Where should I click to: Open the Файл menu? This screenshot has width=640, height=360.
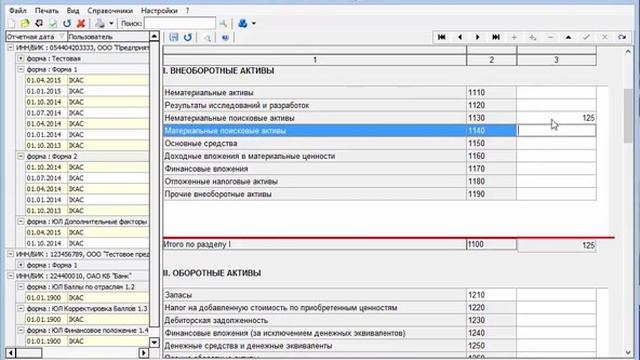coord(18,11)
